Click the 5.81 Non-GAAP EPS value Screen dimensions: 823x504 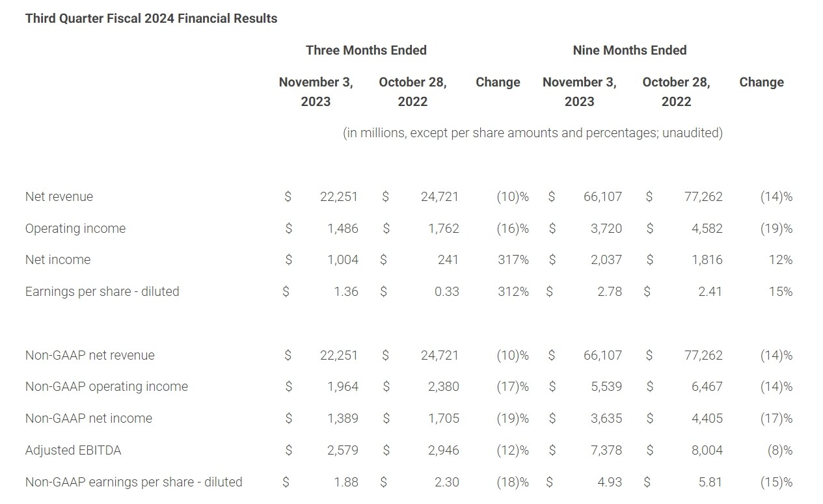coord(709,482)
